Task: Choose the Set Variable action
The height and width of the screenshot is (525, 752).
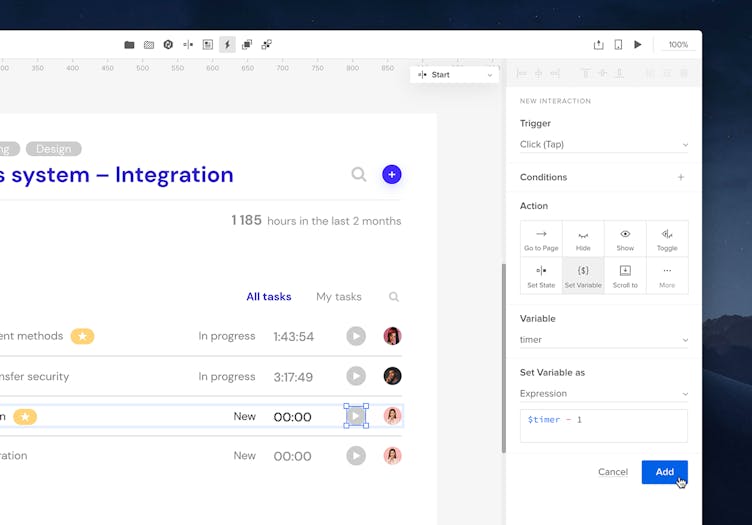Action: (583, 276)
